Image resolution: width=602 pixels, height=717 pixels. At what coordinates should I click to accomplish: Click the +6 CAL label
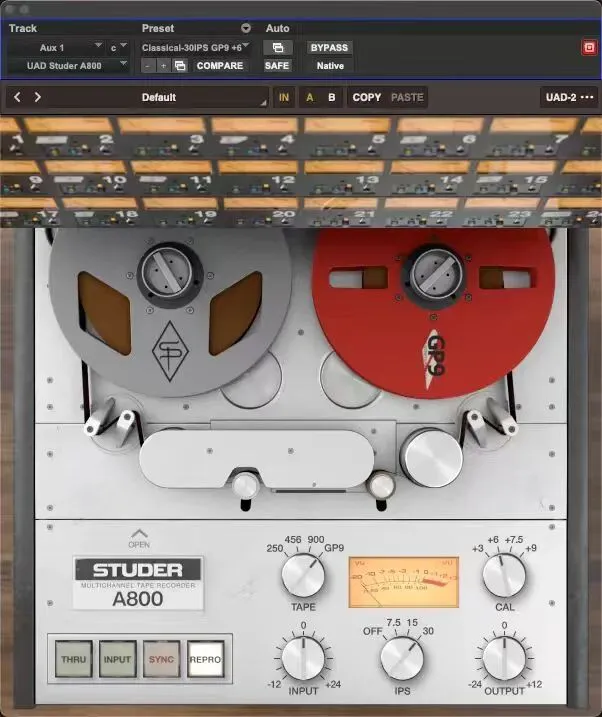(493, 540)
